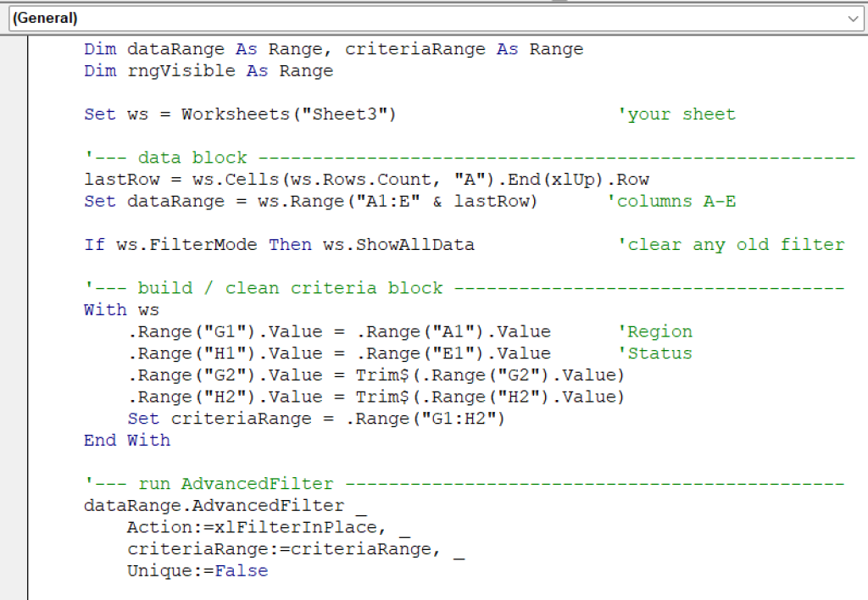
Task: Click the dropdown chevron on the (General) box
Action: click(x=855, y=18)
